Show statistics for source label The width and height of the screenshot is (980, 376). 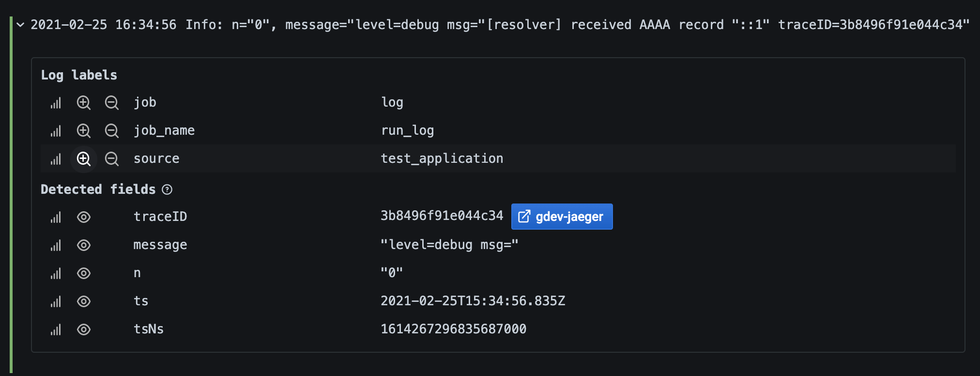pos(56,159)
